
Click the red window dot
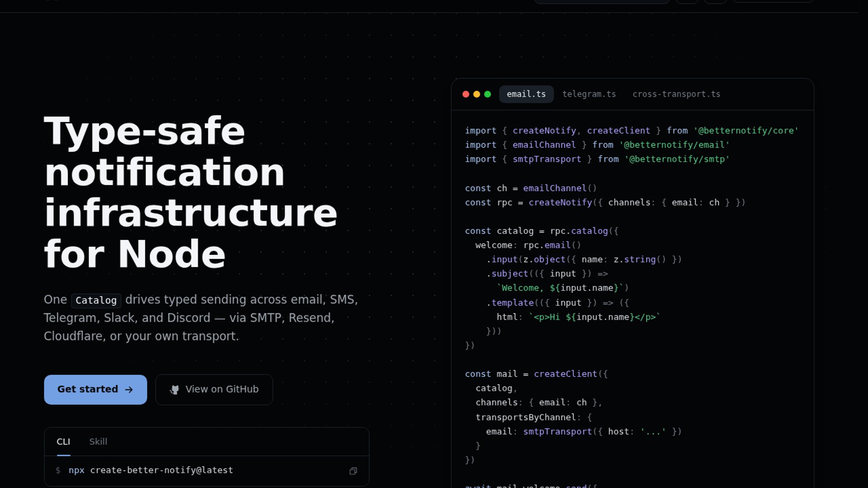pos(466,94)
